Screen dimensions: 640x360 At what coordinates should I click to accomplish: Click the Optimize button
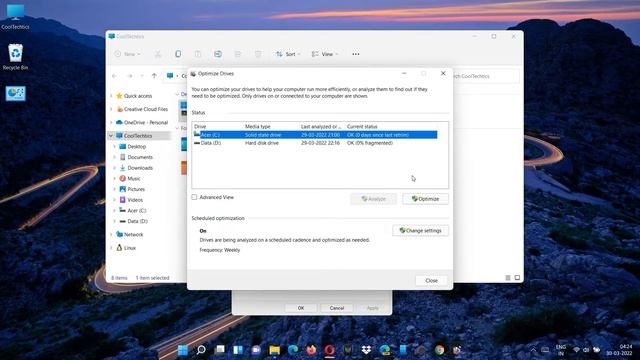(x=425, y=199)
